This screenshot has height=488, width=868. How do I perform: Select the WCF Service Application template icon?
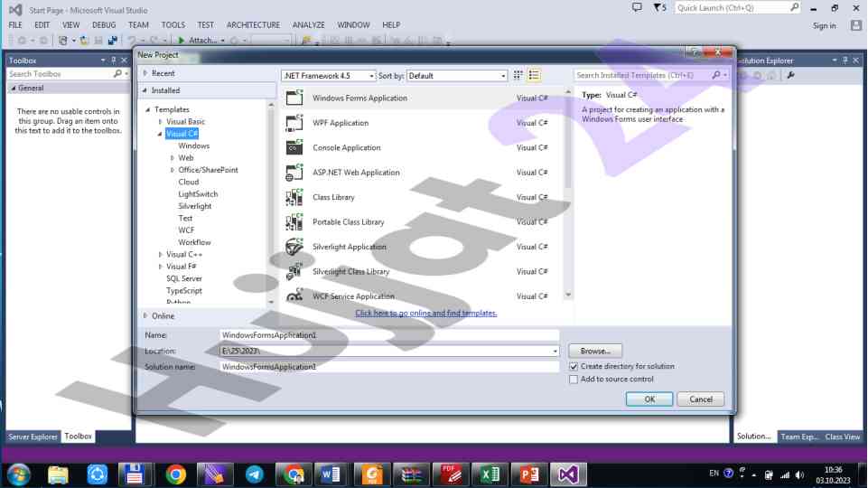[294, 296]
